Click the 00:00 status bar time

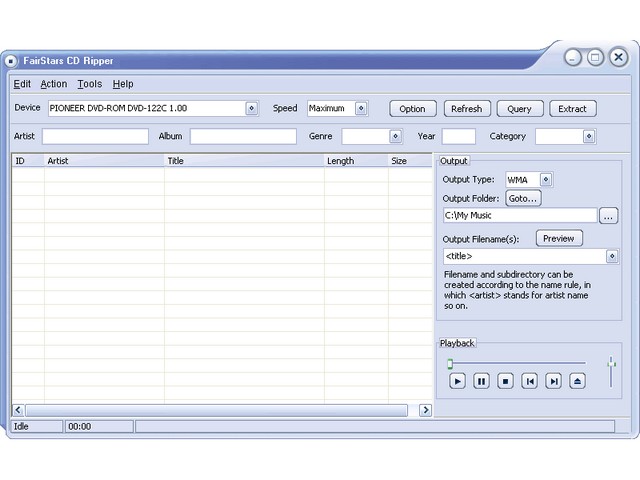(x=80, y=427)
